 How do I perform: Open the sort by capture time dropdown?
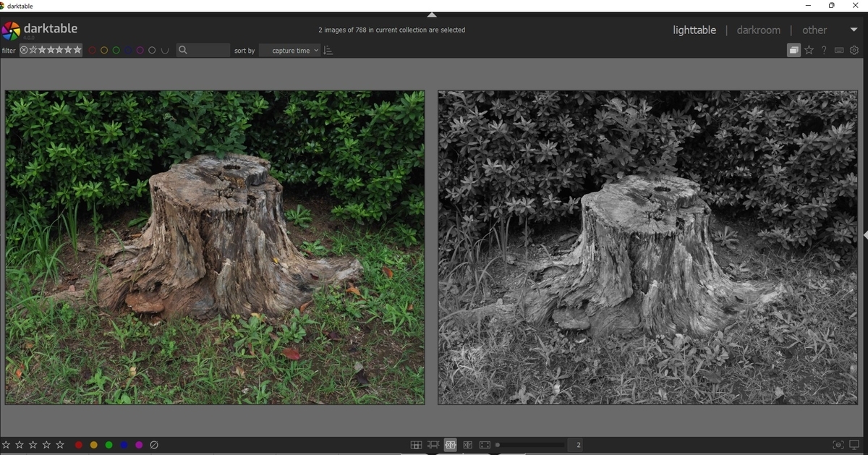289,51
